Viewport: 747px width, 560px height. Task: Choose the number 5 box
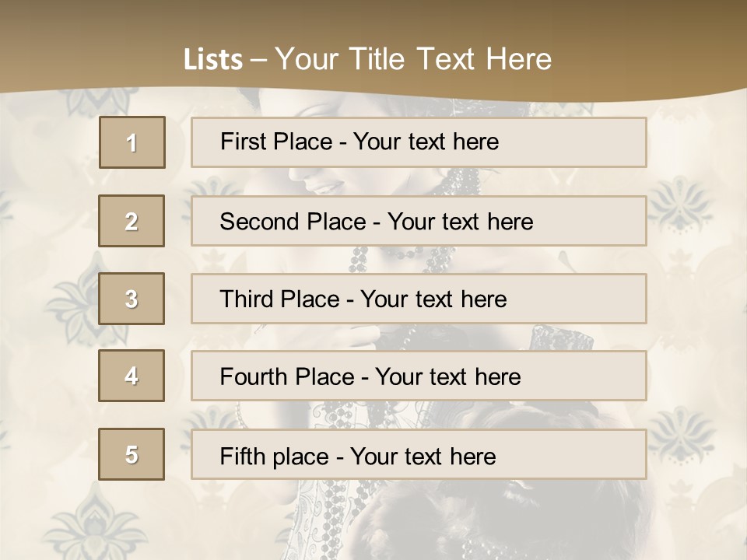click(x=132, y=454)
